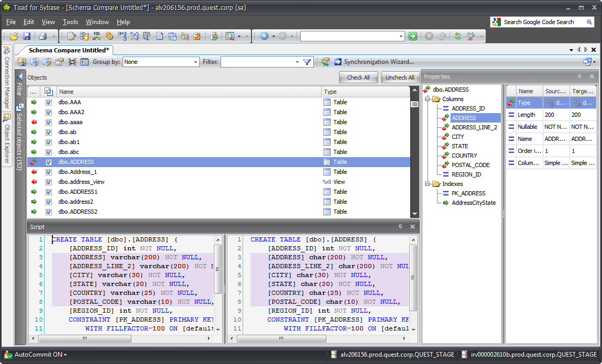
Task: Open the Group by dropdown
Action: [x=195, y=62]
